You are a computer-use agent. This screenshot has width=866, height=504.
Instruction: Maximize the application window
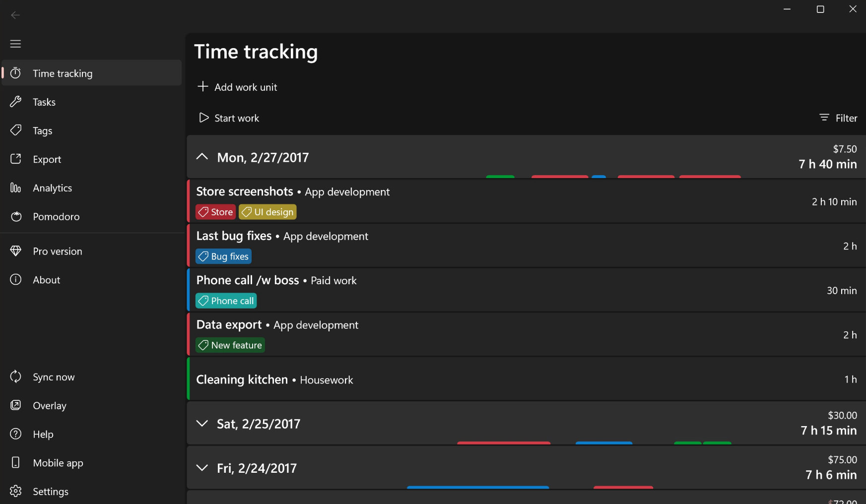pos(820,9)
